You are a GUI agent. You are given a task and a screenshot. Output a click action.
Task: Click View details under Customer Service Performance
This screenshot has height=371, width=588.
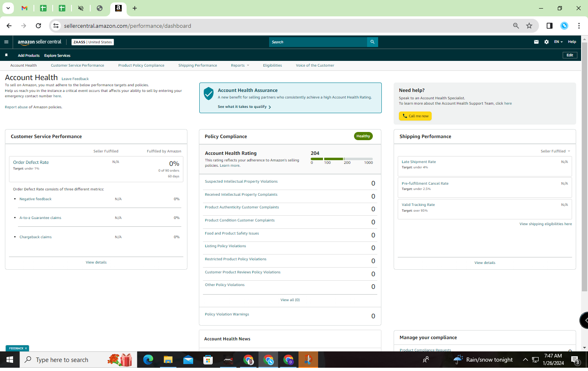pos(96,262)
